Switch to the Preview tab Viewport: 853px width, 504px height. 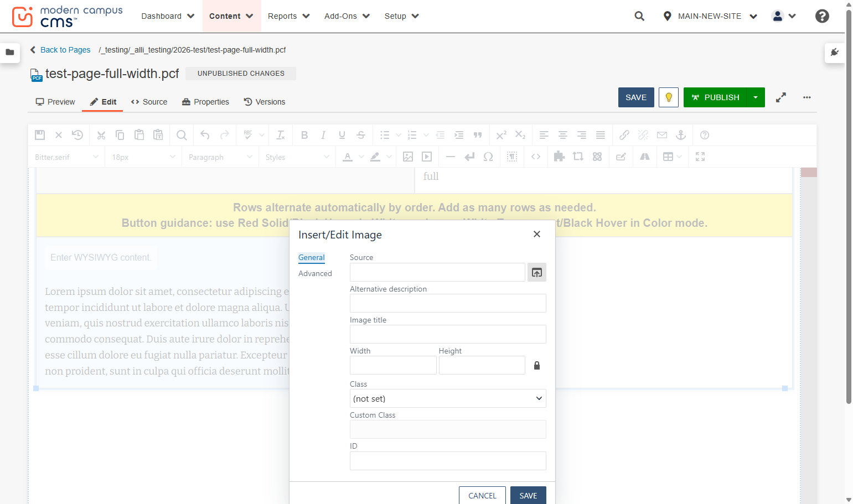tap(55, 102)
